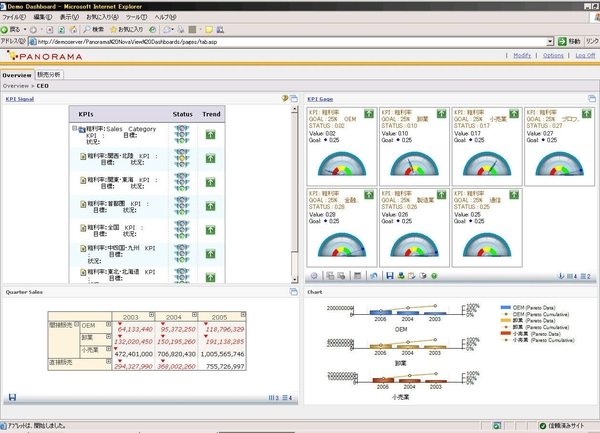This screenshot has width=600, height=433.
Task: Open the 編集 menu
Action: click(42, 17)
